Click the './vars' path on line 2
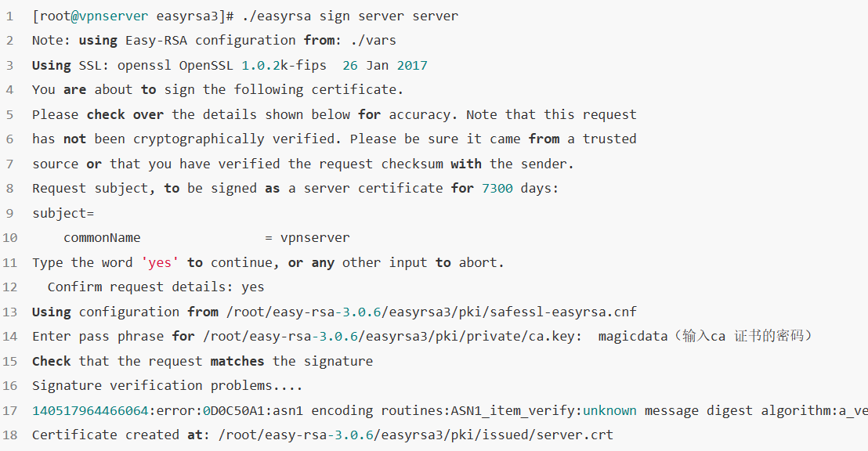This screenshot has width=868, height=451. point(373,41)
